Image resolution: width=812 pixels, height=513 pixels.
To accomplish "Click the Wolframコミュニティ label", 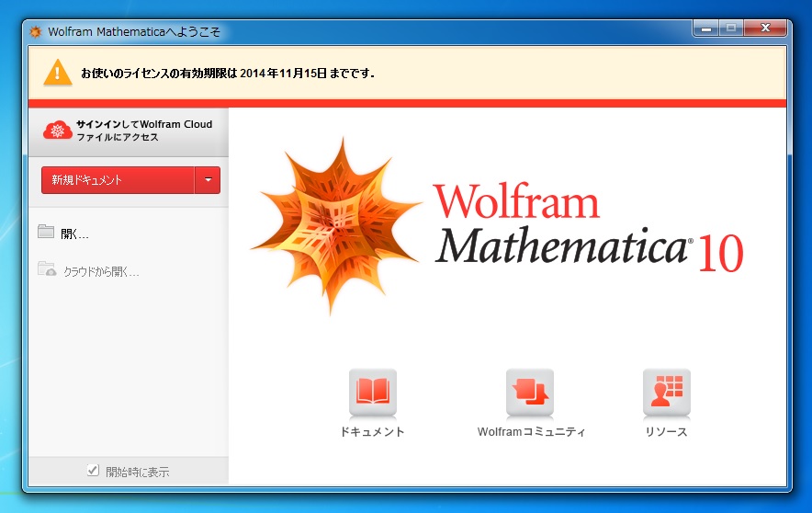I will tap(531, 432).
